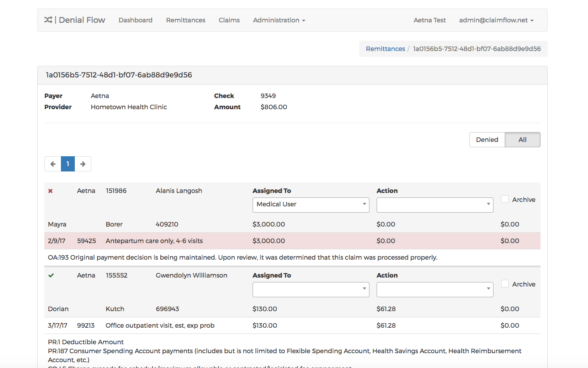
Task: Click claim number 151986
Action: (116, 191)
